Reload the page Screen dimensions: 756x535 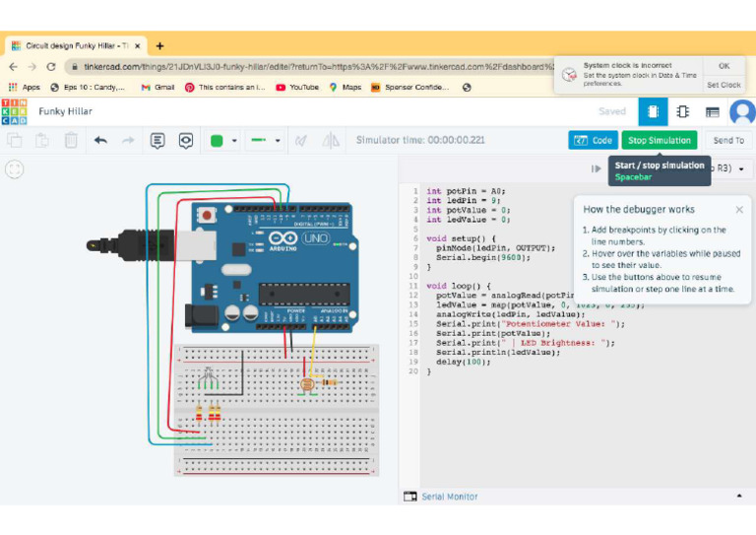tap(51, 67)
